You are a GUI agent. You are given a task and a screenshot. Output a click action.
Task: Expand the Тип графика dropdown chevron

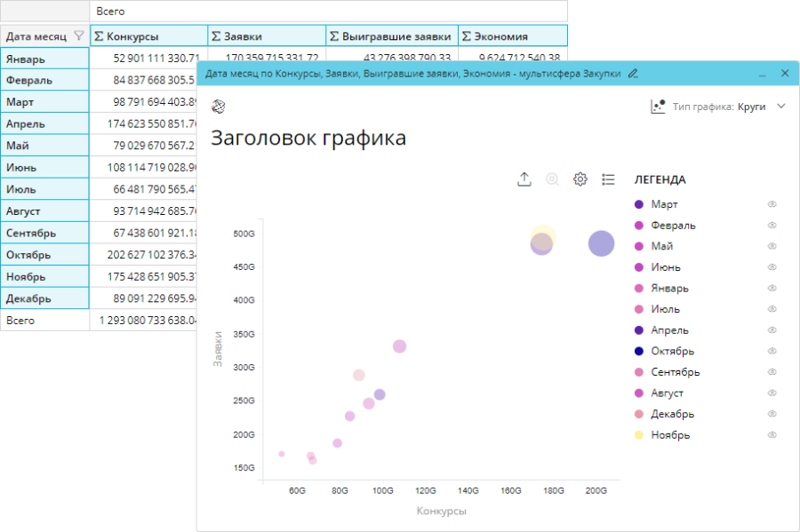point(781,107)
